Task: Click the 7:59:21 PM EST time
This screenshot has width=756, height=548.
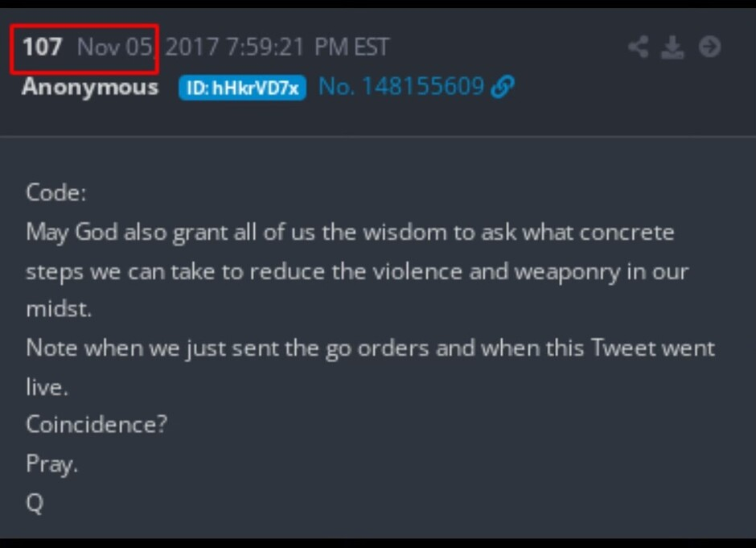Action: click(307, 47)
